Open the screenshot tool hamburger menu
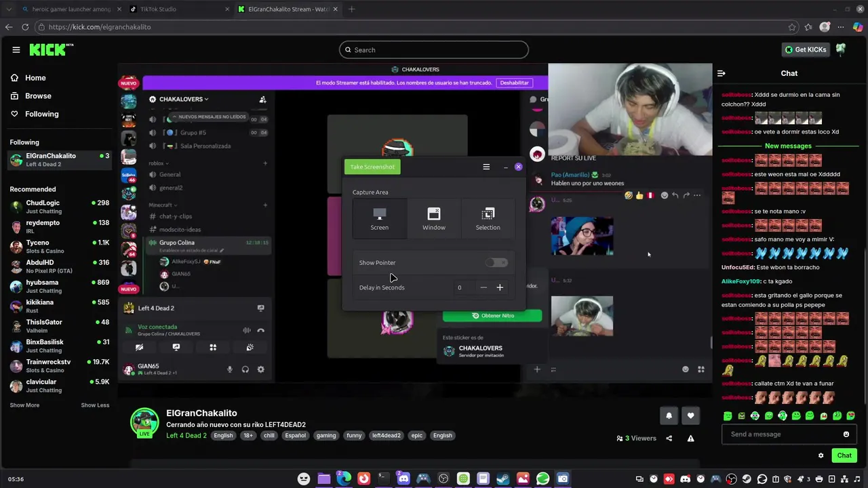 pyautogui.click(x=486, y=167)
